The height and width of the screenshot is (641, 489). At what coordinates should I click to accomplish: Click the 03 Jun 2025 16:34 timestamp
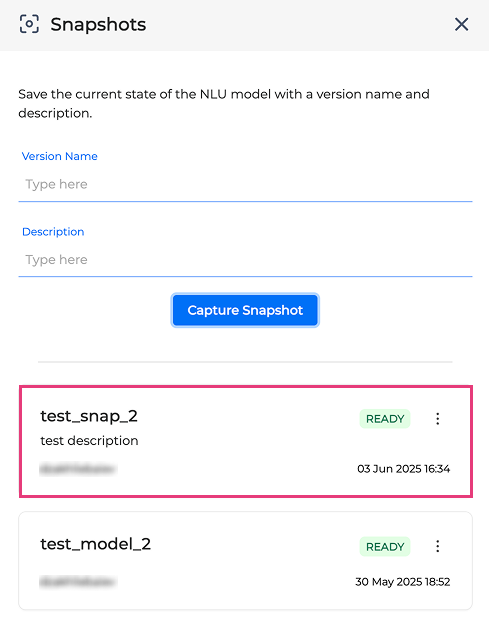click(404, 468)
